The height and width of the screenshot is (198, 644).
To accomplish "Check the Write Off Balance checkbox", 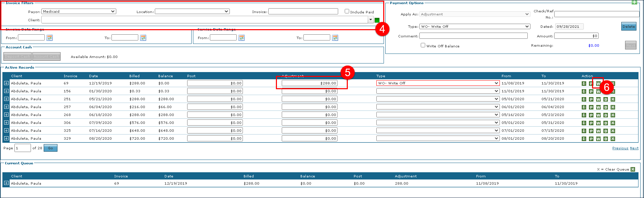I will pos(423,45).
